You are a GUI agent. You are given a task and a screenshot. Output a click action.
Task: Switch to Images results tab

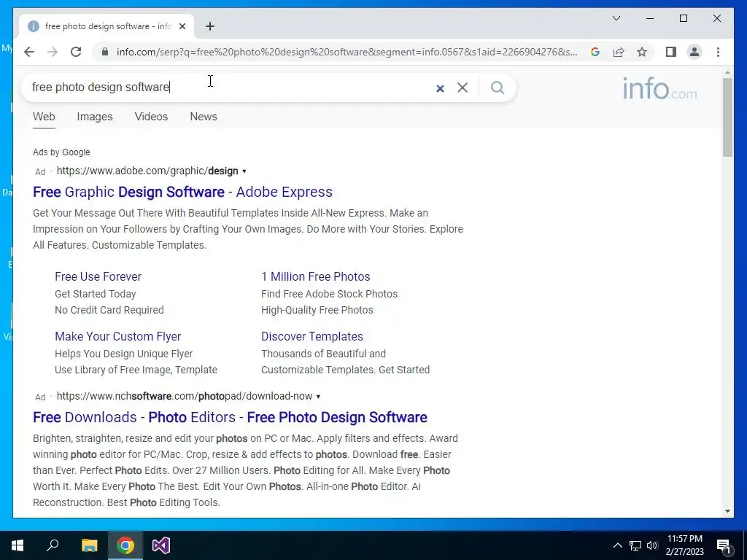95,117
